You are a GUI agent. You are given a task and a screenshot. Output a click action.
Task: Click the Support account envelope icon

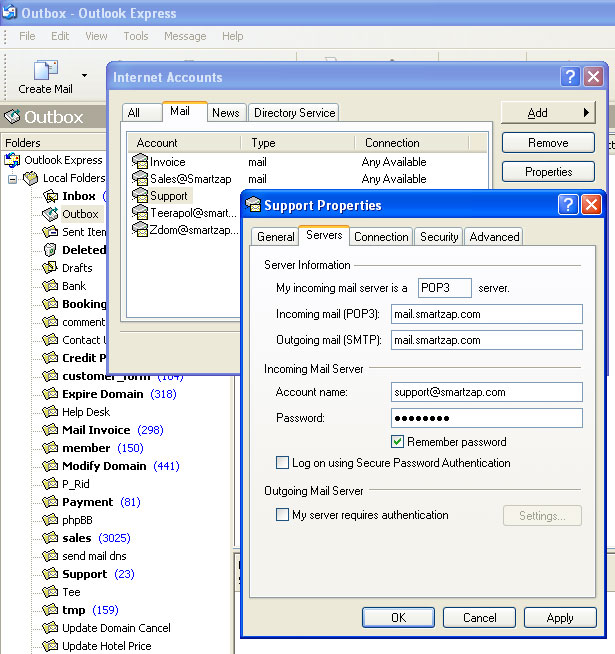click(140, 196)
